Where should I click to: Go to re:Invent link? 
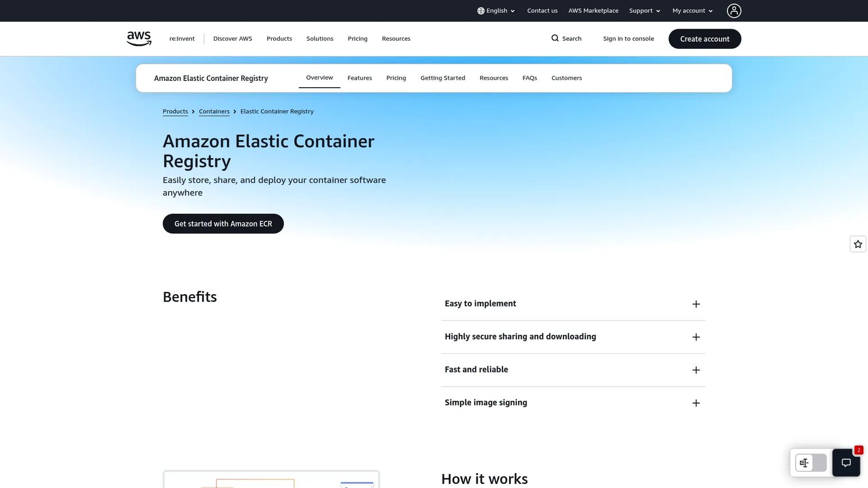182,39
